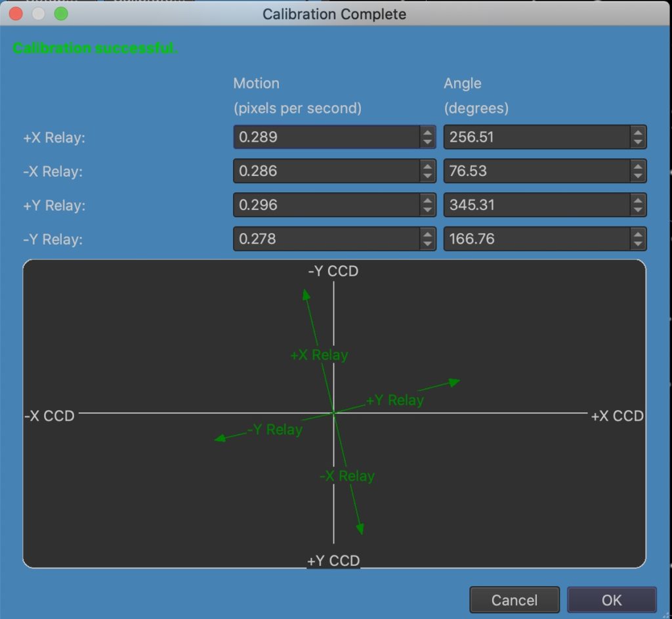This screenshot has height=619, width=672.
Task: Decrease -X Relay motion value
Action: point(427,176)
